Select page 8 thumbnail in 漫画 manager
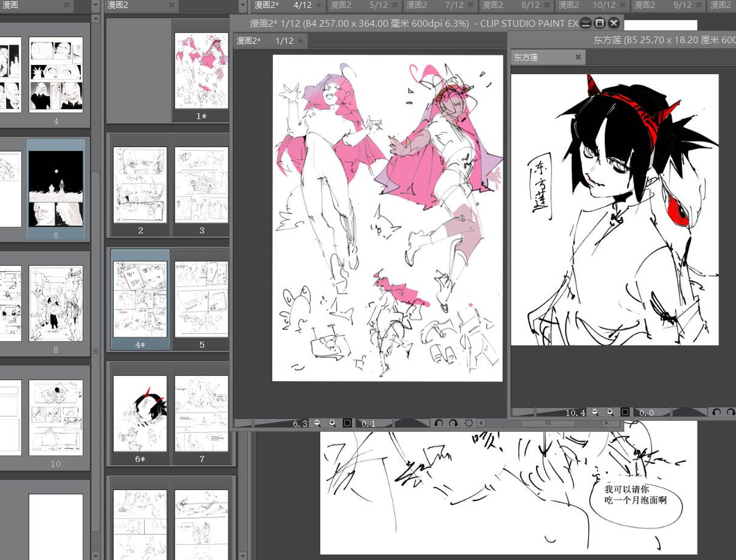This screenshot has height=560, width=736. (56, 304)
